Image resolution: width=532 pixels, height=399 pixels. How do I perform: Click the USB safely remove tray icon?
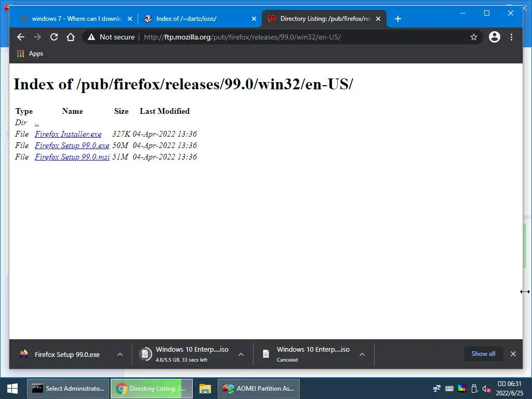click(x=474, y=389)
